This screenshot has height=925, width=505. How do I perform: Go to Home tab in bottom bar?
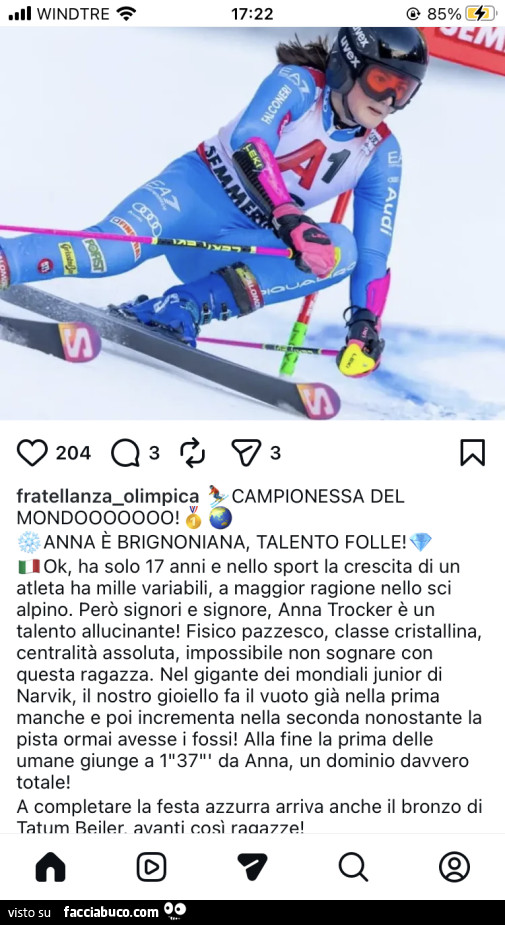[x=51, y=867]
